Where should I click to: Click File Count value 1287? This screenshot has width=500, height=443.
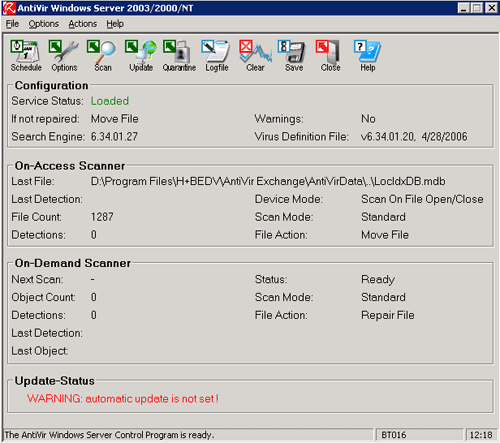(102, 217)
